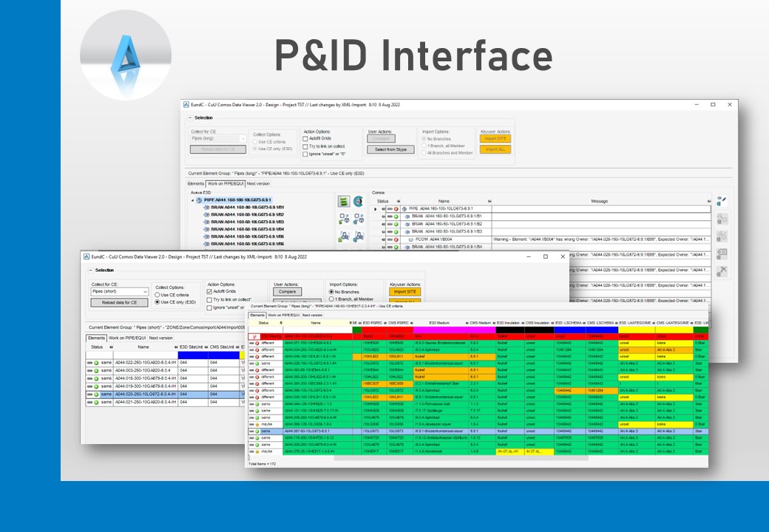Click the red status icon of PCOM A044:VB004 row

click(x=398, y=239)
